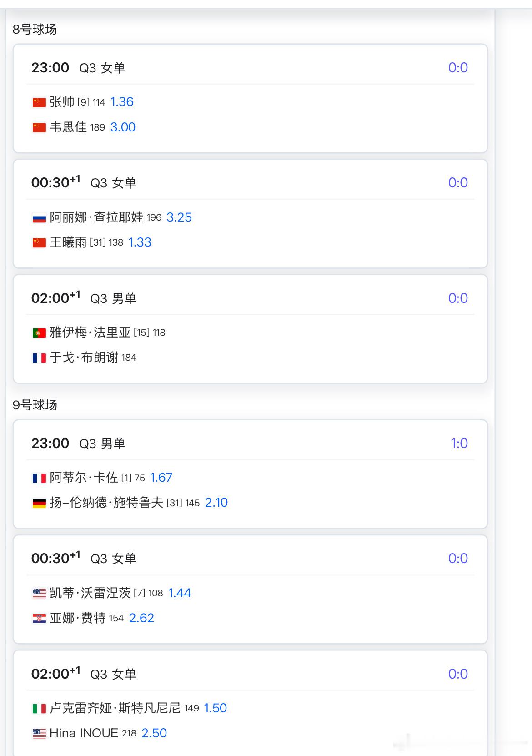The image size is (532, 756).
Task: Open player 阿蒂尔·卡佐 profile link
Action: point(84,478)
